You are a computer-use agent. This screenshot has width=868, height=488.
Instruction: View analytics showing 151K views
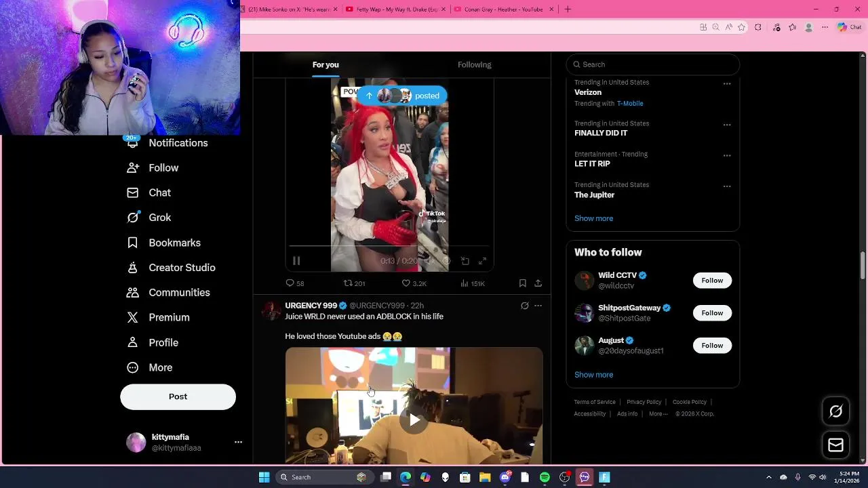pos(473,283)
